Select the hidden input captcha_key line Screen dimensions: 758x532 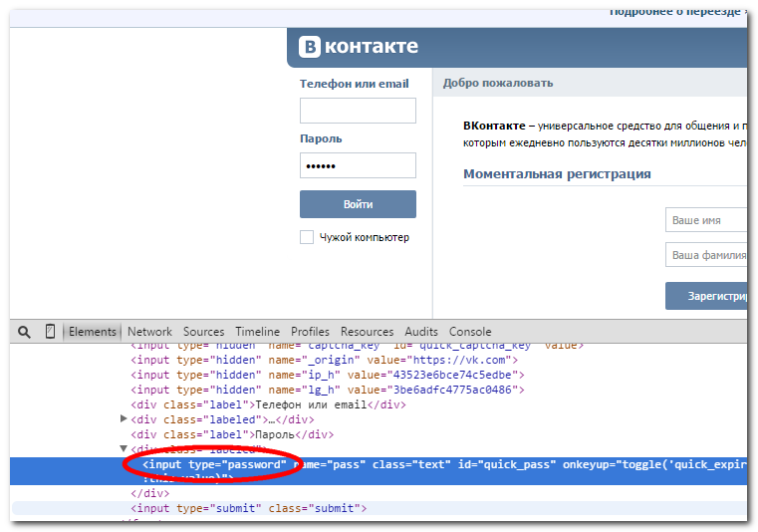(357, 346)
